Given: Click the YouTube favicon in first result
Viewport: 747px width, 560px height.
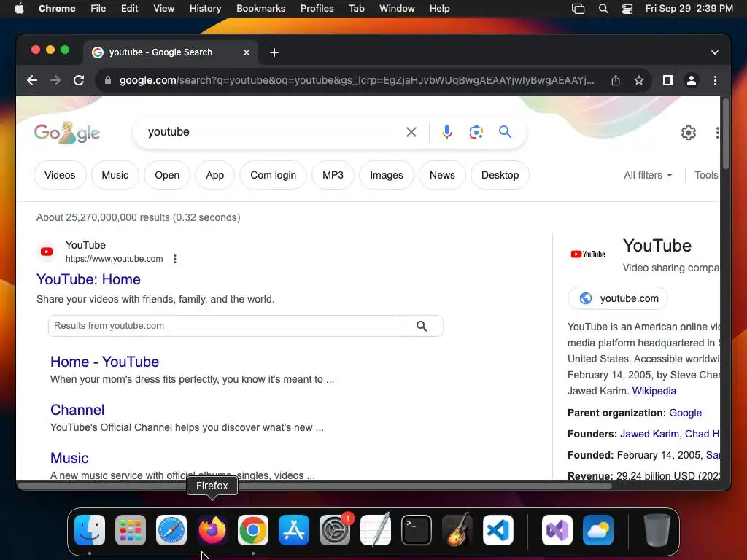Looking at the screenshot, I should pos(47,252).
